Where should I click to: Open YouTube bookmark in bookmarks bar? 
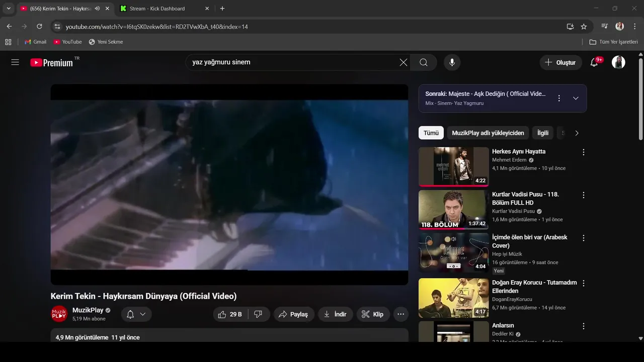tap(67, 42)
